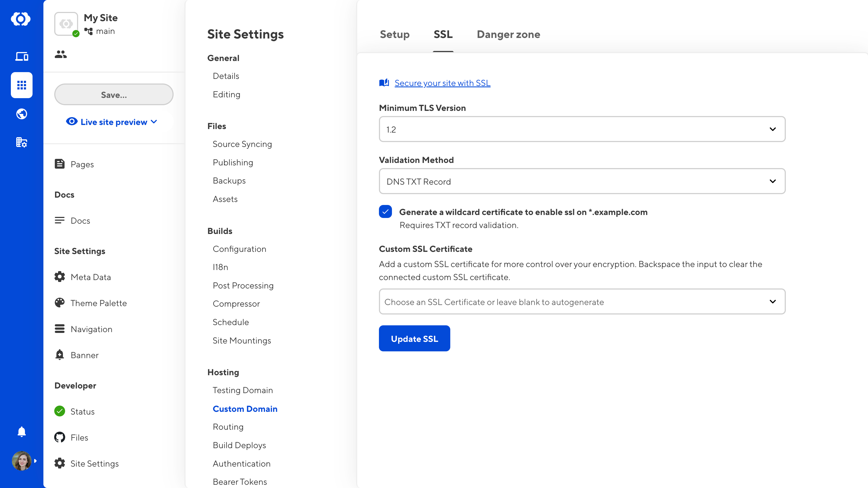Open Testing Domain settings
868x488 pixels.
(x=242, y=390)
